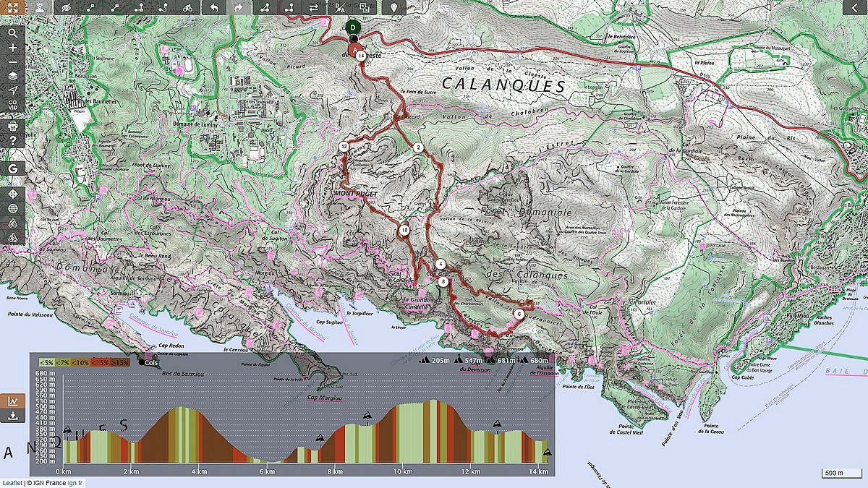
Task: Toggle the D/A start-finish swap tool
Action: (339, 8)
